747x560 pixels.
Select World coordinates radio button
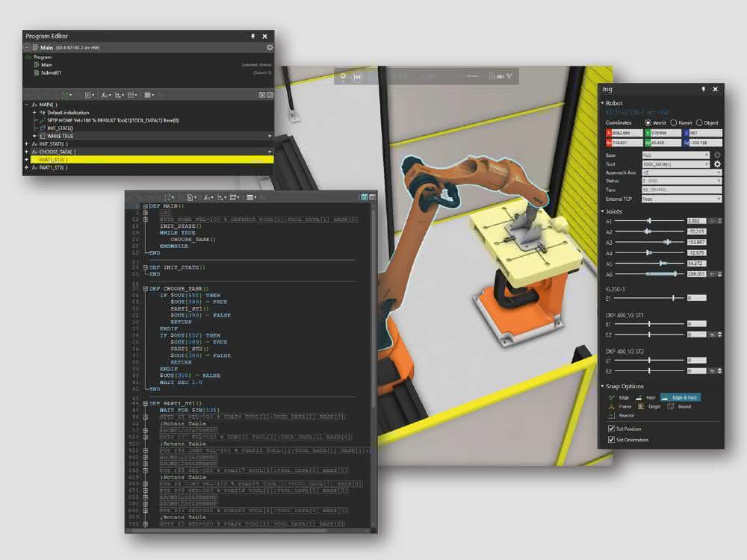pos(648,123)
